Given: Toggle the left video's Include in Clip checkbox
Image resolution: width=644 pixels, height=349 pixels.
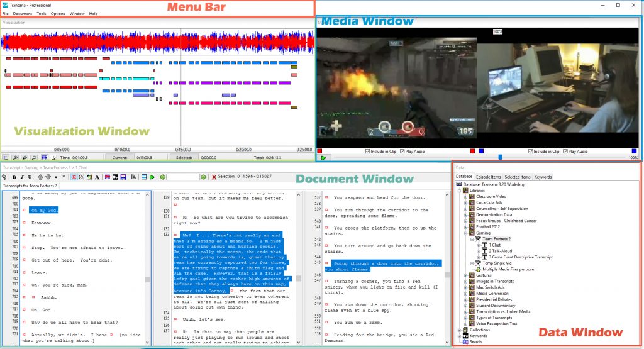Looking at the screenshot, I should (369, 152).
